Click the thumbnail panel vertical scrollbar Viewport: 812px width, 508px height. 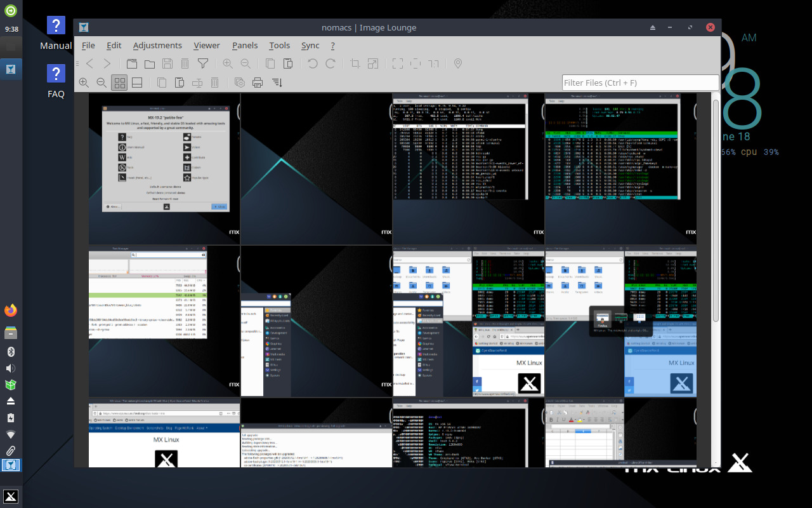pyautogui.click(x=716, y=210)
